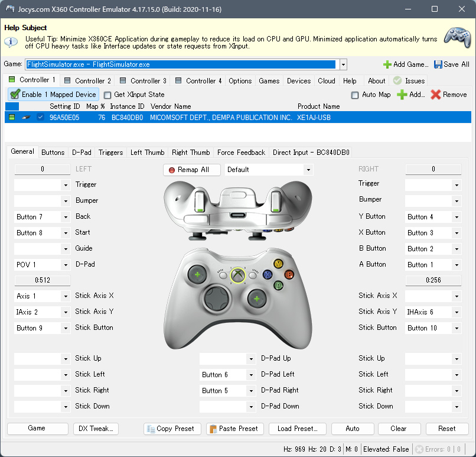Open the D-Pad Left dropdown showing Button 6

point(251,375)
